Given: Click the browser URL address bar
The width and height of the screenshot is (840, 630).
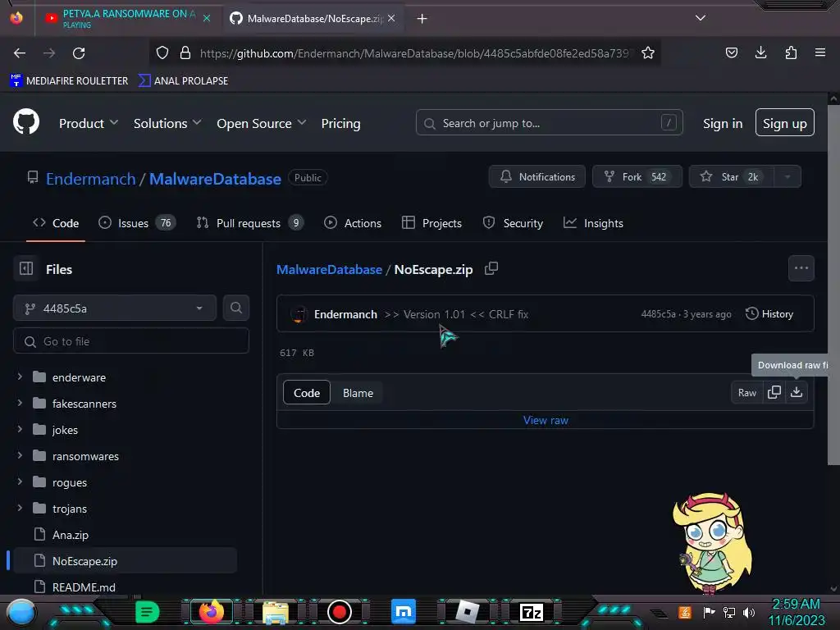Looking at the screenshot, I should 404,53.
